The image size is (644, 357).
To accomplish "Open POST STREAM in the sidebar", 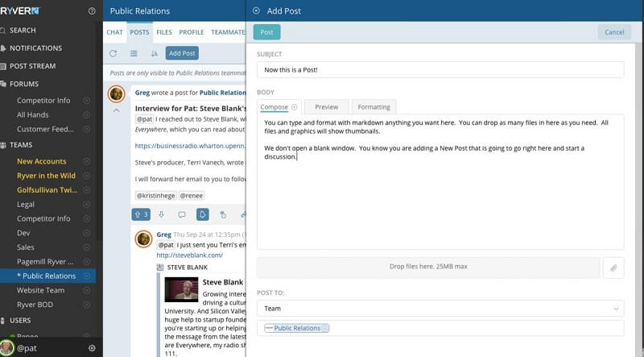I will coord(32,66).
